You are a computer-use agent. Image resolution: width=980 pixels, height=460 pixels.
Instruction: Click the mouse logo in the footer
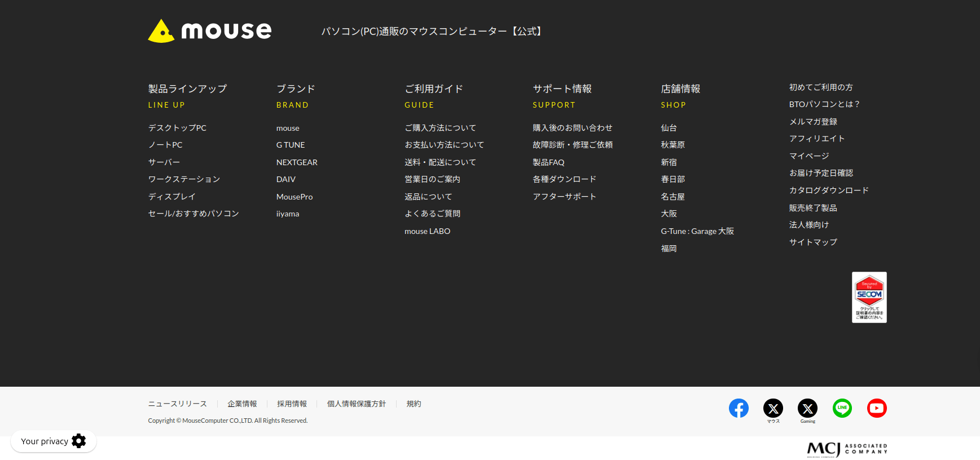point(209,31)
